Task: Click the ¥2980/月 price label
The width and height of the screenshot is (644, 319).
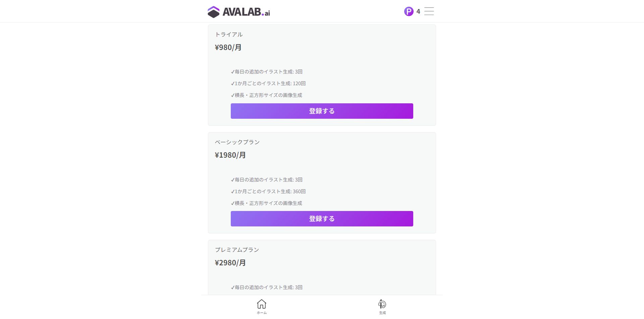Action: pos(230,263)
